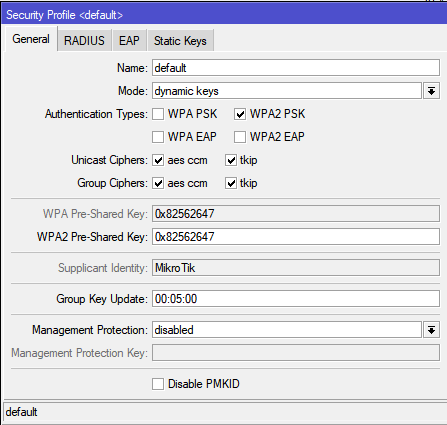Click the Group Key Update field

tap(296, 299)
